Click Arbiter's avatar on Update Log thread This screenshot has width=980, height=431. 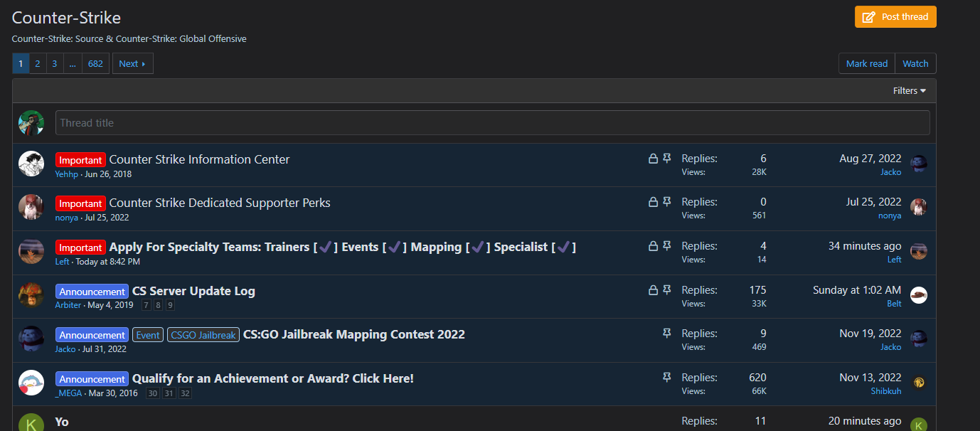tap(31, 294)
